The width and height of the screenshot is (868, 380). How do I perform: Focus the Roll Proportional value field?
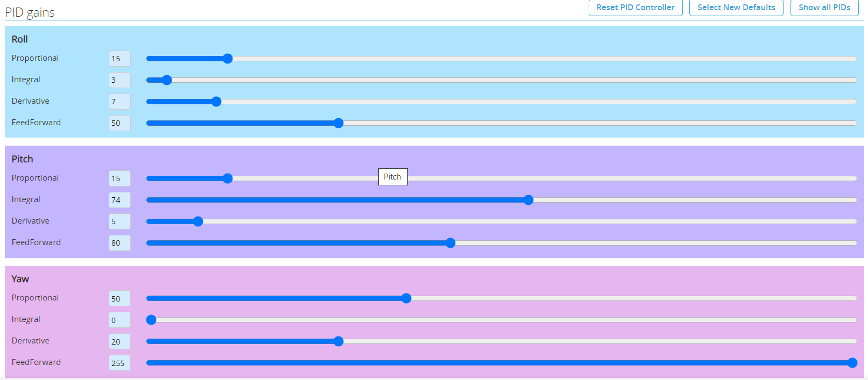pos(119,59)
